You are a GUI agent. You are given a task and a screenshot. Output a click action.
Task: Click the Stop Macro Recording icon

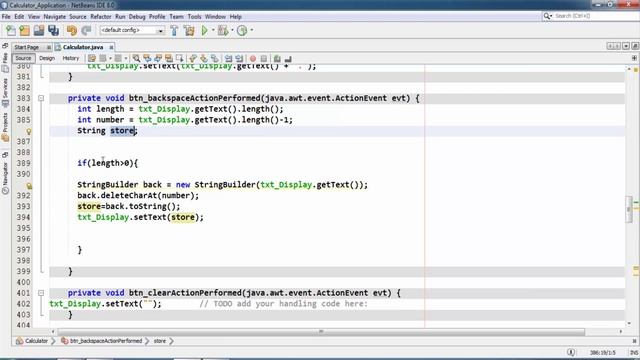tap(264, 59)
